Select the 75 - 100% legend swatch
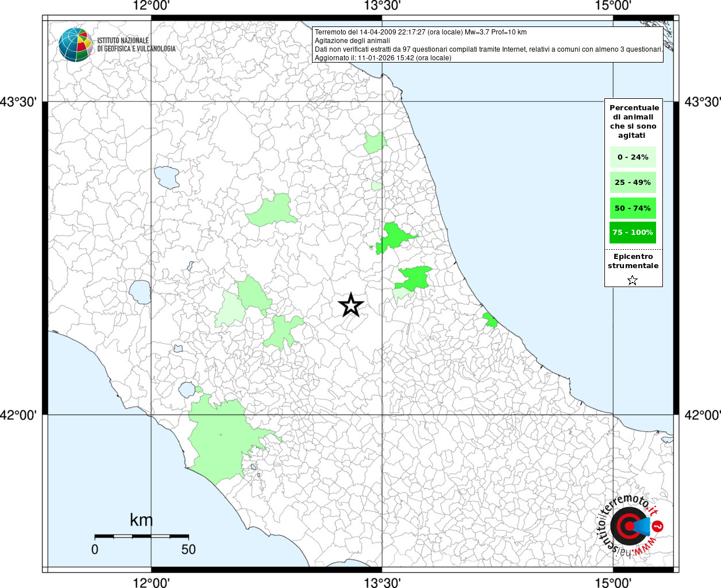Screen dimensions: 721x588 pyautogui.click(x=633, y=233)
